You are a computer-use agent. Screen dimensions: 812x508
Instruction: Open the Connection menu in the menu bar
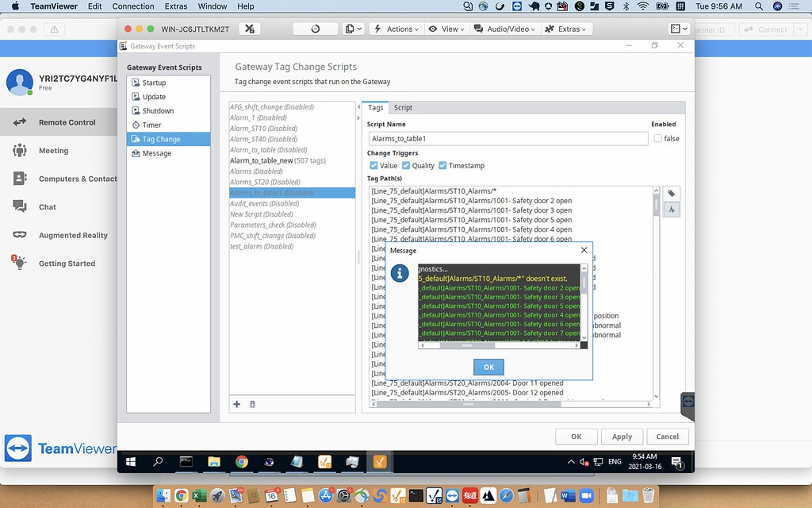(x=132, y=6)
